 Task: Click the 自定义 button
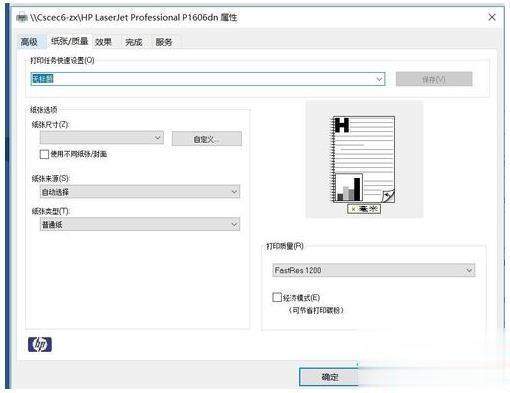tap(207, 139)
